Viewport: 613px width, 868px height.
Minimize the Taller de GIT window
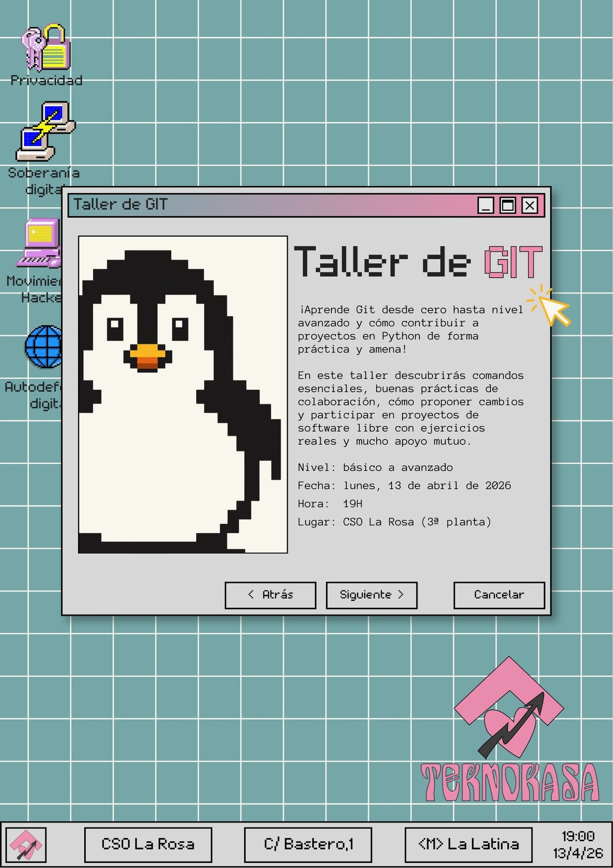tap(486, 205)
